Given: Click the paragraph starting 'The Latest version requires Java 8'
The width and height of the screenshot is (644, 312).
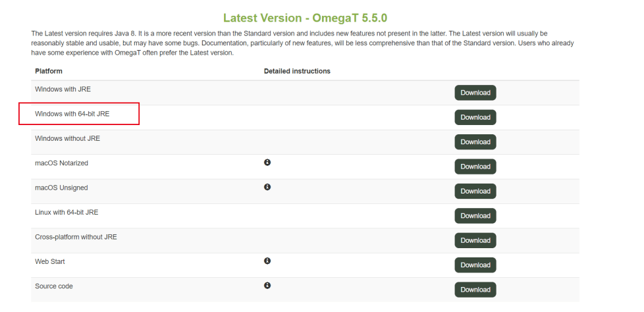Looking at the screenshot, I should (302, 43).
